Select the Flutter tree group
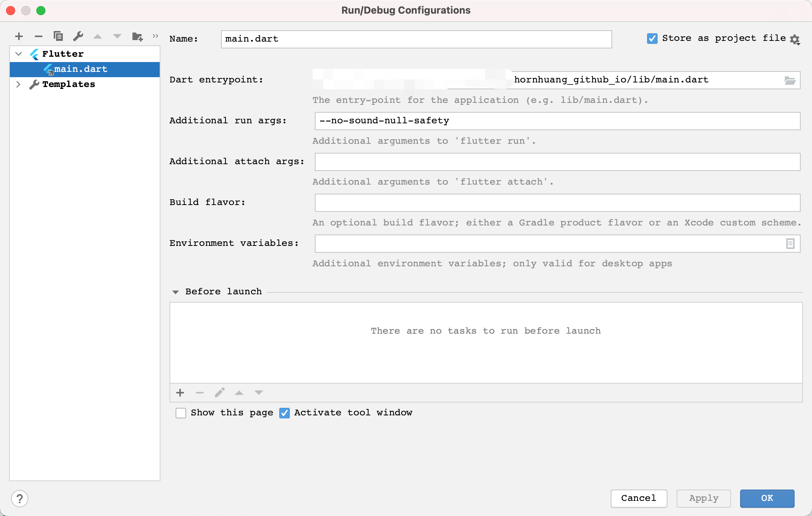 click(85, 54)
